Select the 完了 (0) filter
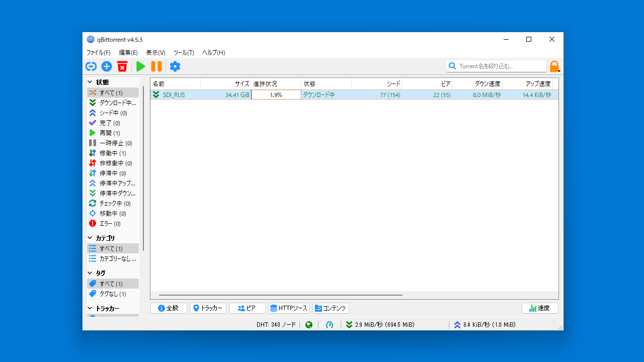 (113, 123)
